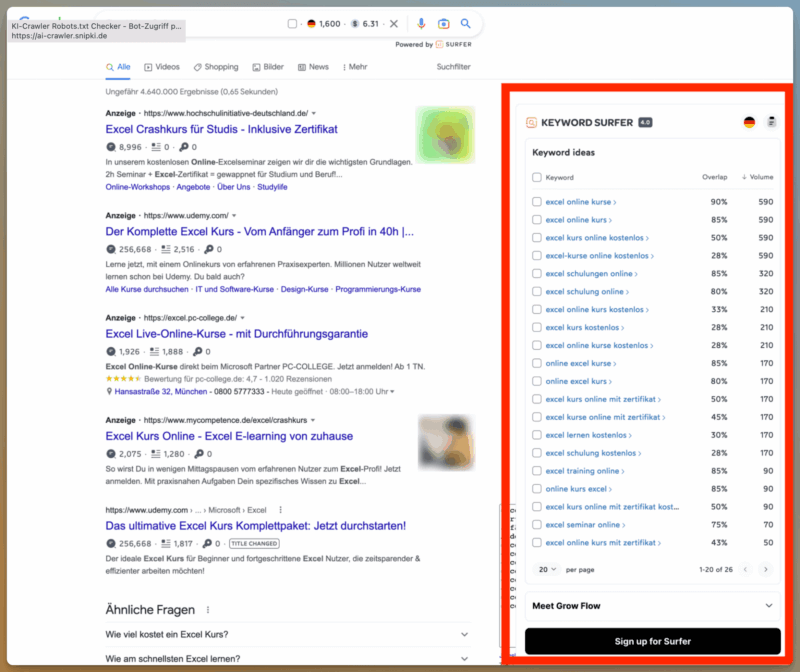
Task: Tick the checkbox in the keyword stats bar
Action: point(291,24)
